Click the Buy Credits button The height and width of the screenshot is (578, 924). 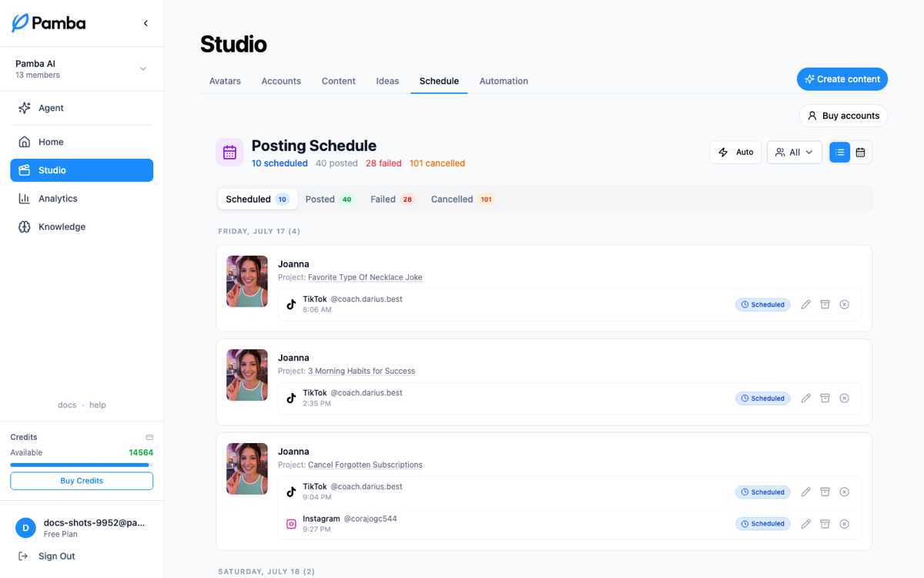pyautogui.click(x=82, y=481)
